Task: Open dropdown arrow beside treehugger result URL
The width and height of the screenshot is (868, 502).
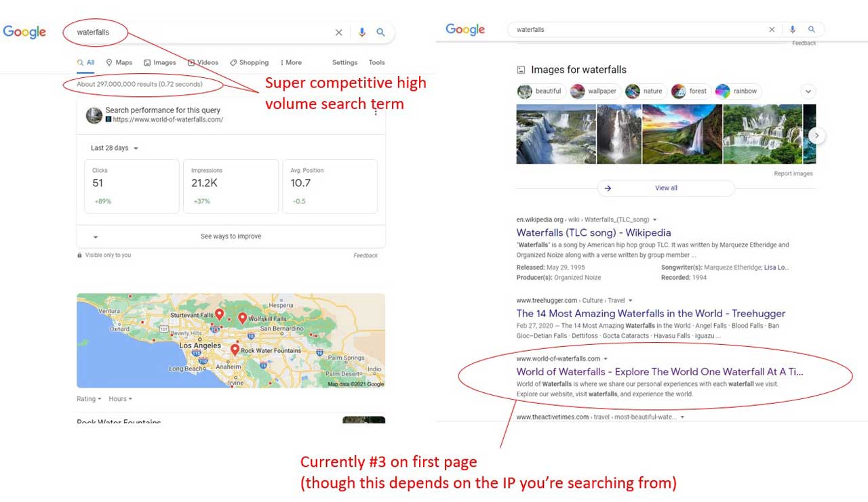Action: click(630, 300)
